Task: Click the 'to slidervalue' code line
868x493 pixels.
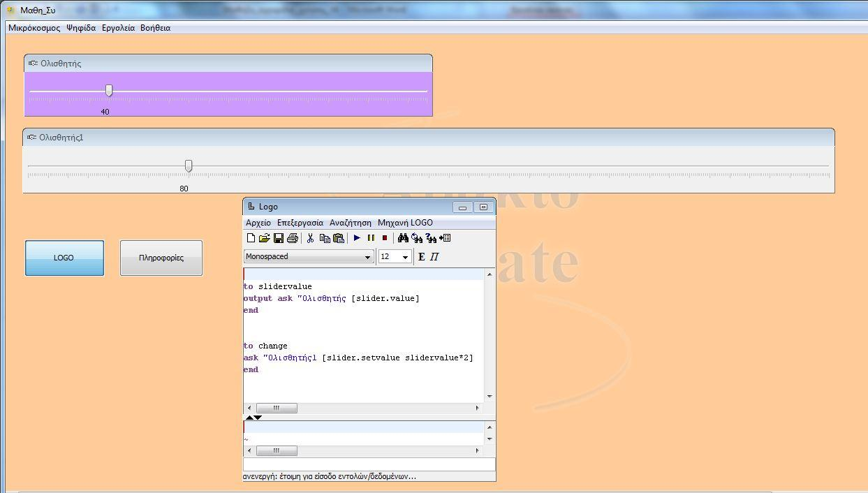Action: click(278, 286)
